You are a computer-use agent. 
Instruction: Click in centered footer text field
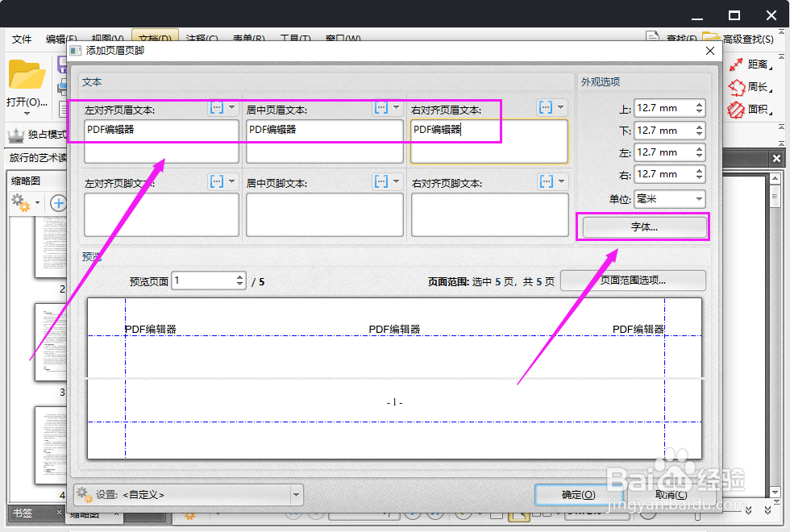coord(324,214)
